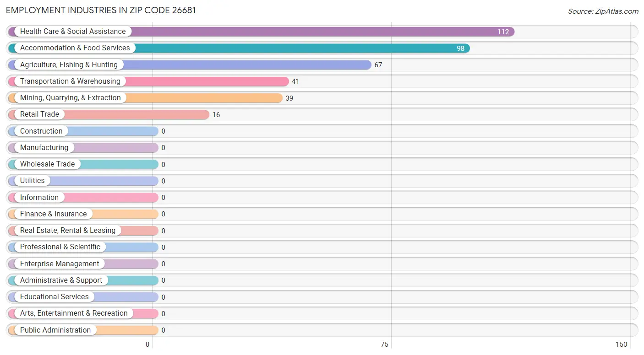This screenshot has width=644, height=355.
Task: Click the value 98 on Accommodation bar
Action: point(460,48)
